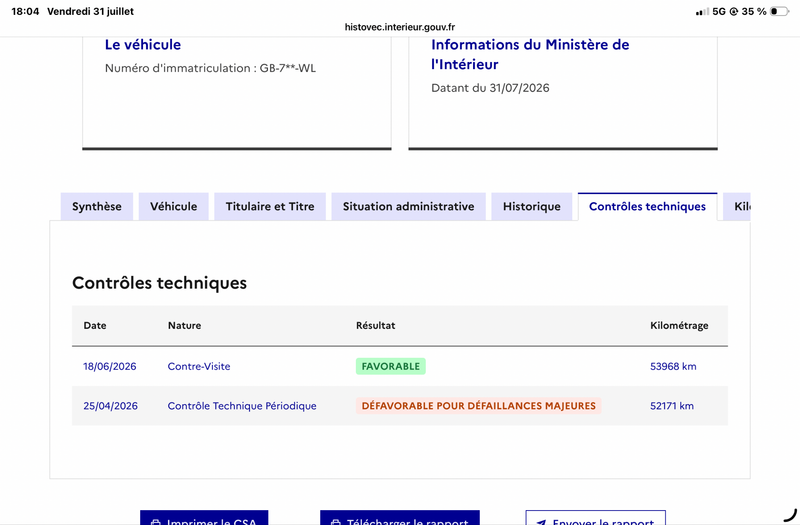Viewport: 800px width, 525px height.
Task: Click the Contrôles techniques section heading
Action: (159, 283)
